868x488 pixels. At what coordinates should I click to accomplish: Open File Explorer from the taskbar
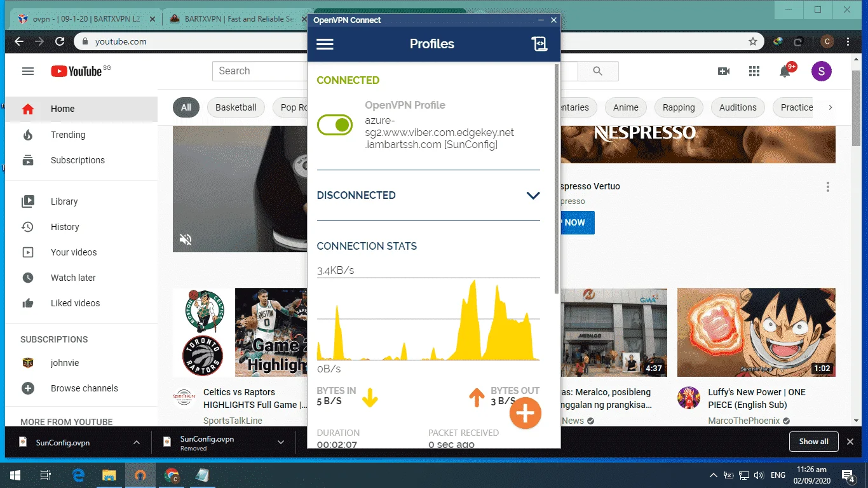[109, 475]
